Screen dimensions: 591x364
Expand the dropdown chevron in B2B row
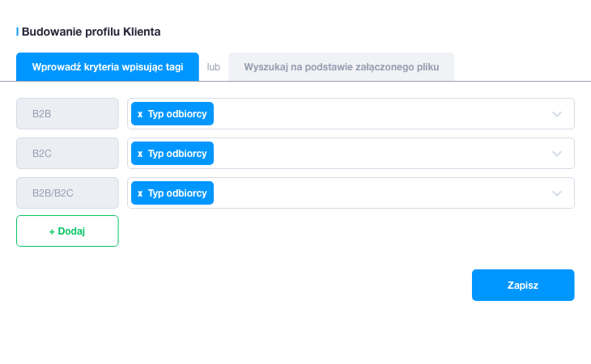(x=557, y=114)
